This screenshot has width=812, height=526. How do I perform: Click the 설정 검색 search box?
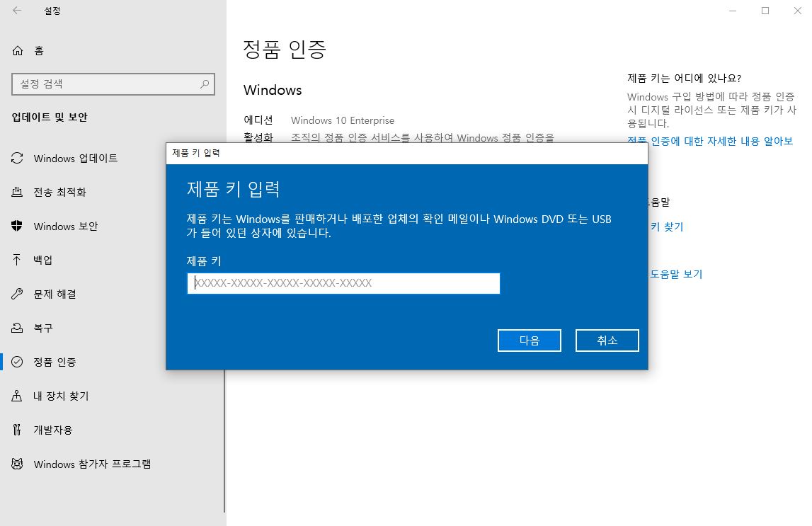113,84
